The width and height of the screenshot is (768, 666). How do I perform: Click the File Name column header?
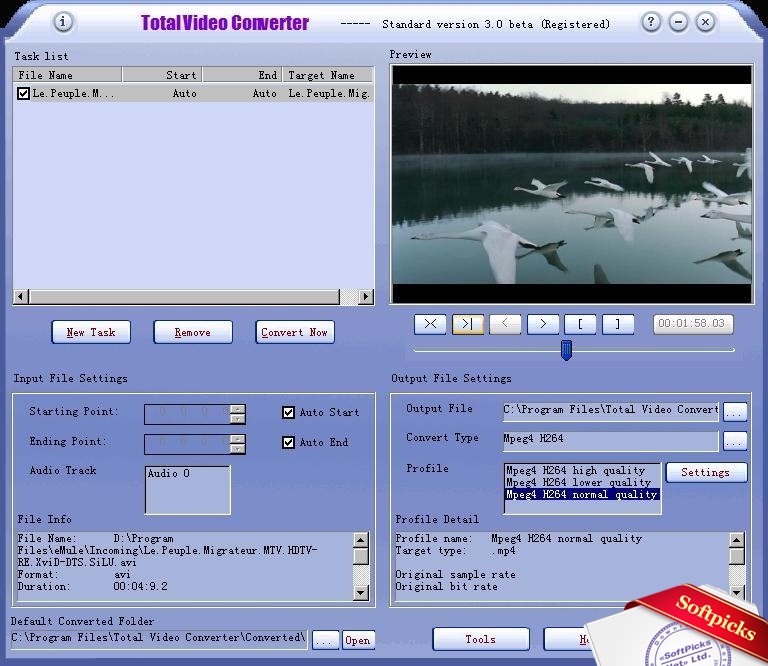click(67, 75)
